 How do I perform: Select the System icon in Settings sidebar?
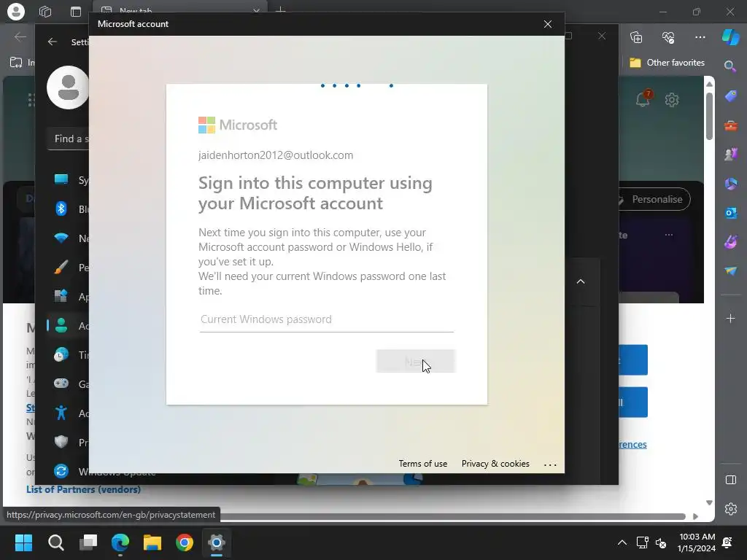coord(61,179)
